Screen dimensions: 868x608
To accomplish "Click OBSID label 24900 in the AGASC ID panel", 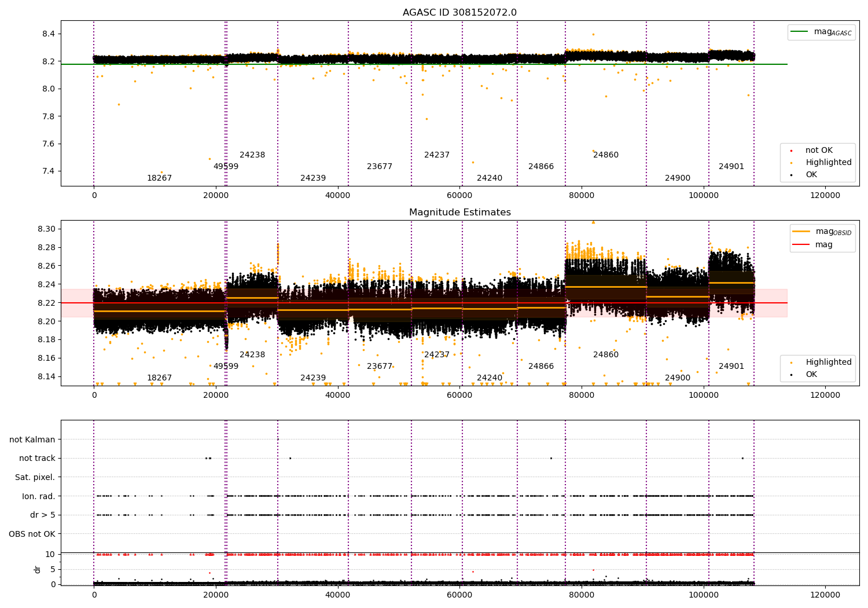I will (678, 178).
